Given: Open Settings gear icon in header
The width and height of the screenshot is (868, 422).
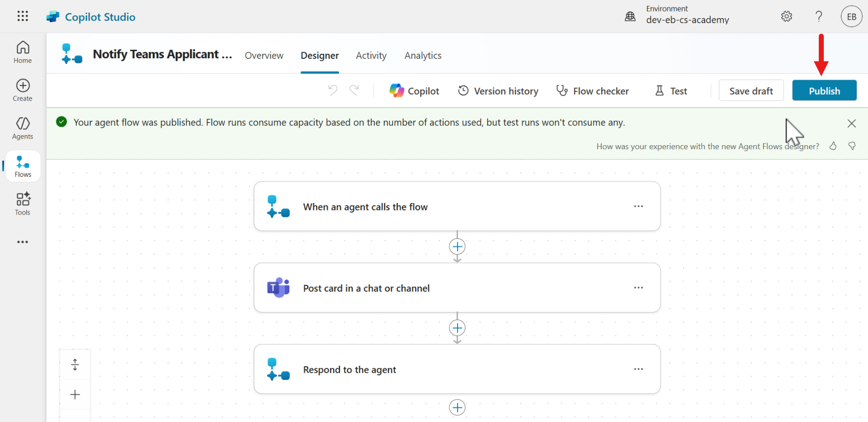Looking at the screenshot, I should pos(787,17).
